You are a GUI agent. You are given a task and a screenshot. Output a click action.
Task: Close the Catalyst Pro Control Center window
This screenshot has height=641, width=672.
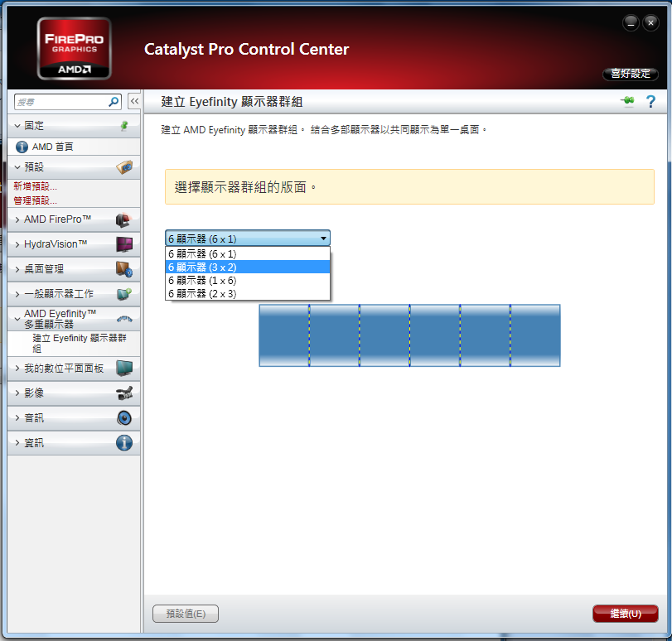click(x=650, y=22)
